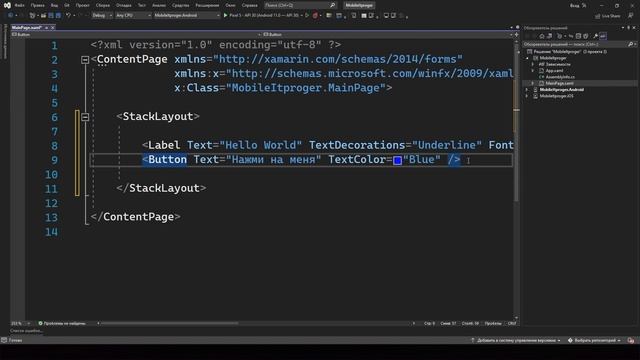The width and height of the screenshot is (640, 360).
Task: Expand the Зависимости dependencies node
Action: pos(533,64)
